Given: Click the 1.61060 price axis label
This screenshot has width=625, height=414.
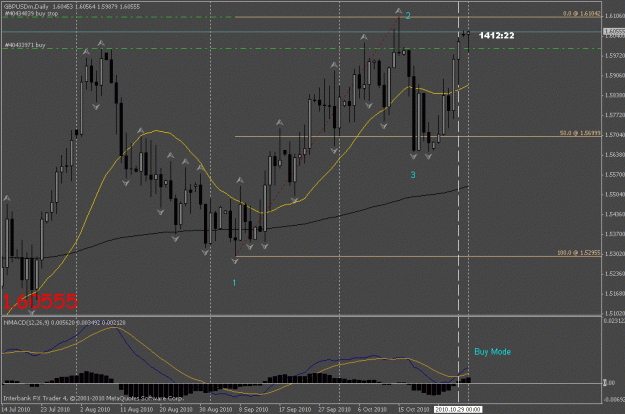Looking at the screenshot, I should coord(615,16).
